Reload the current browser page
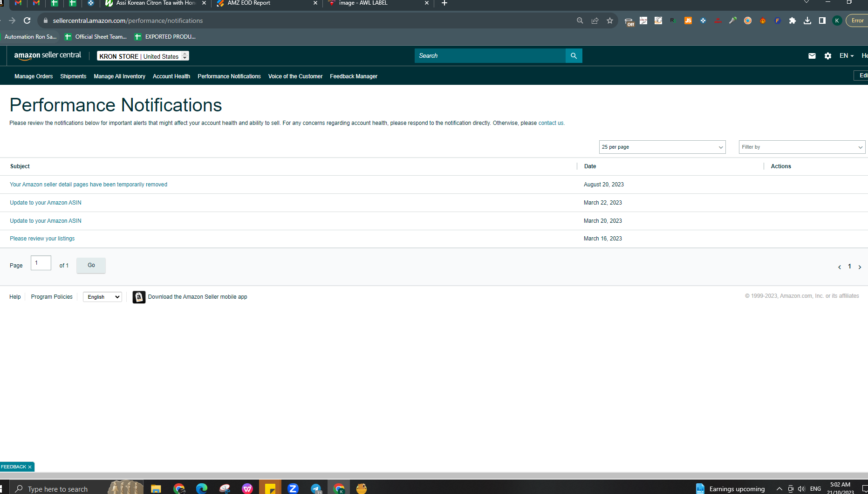868x494 pixels. pos(27,21)
